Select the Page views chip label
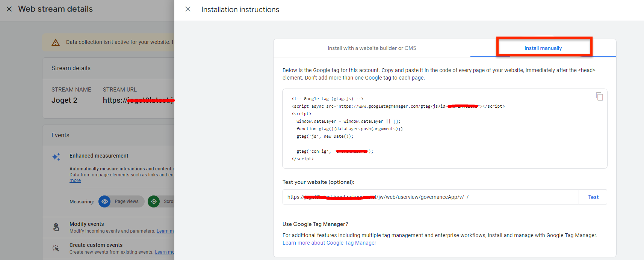This screenshot has width=644, height=260. tap(127, 201)
